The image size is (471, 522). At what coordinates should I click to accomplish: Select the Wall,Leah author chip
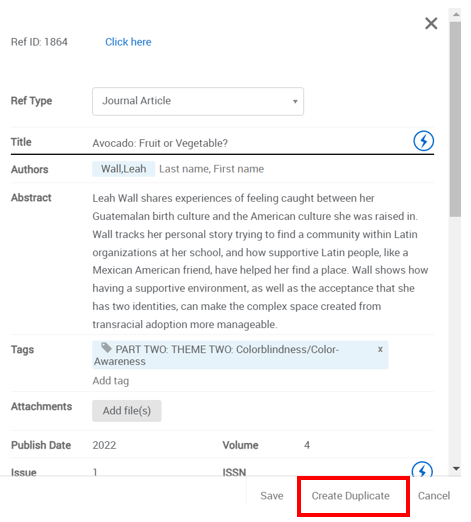coord(123,169)
